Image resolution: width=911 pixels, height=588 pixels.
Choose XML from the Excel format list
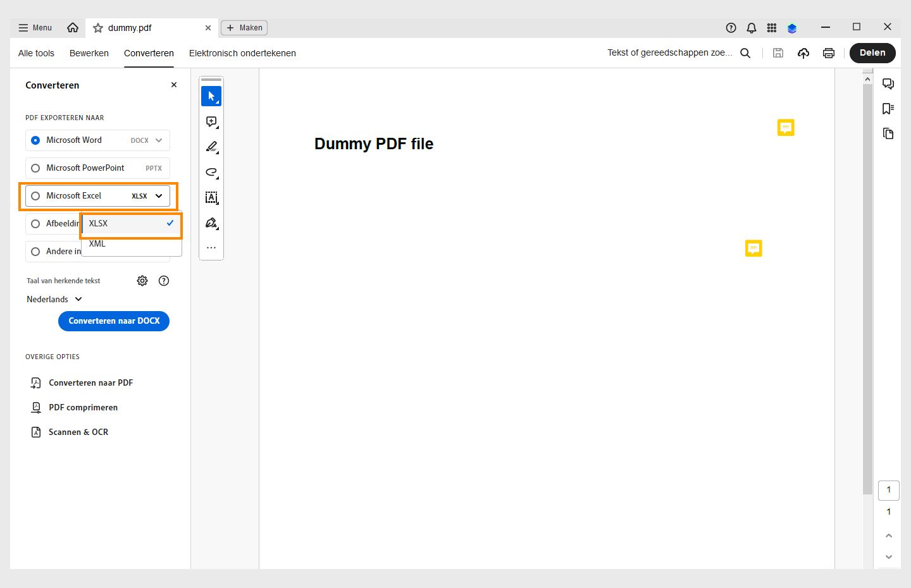(97, 244)
